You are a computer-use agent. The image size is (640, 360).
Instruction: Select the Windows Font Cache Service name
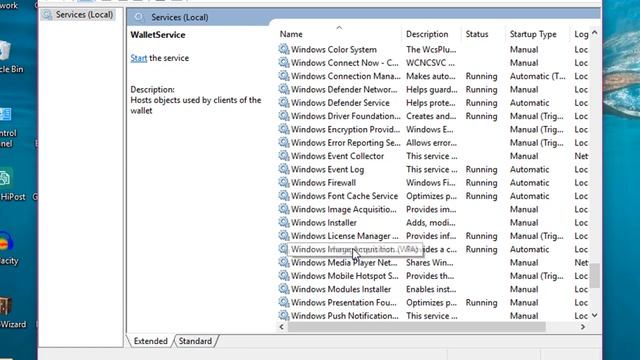pos(344,196)
